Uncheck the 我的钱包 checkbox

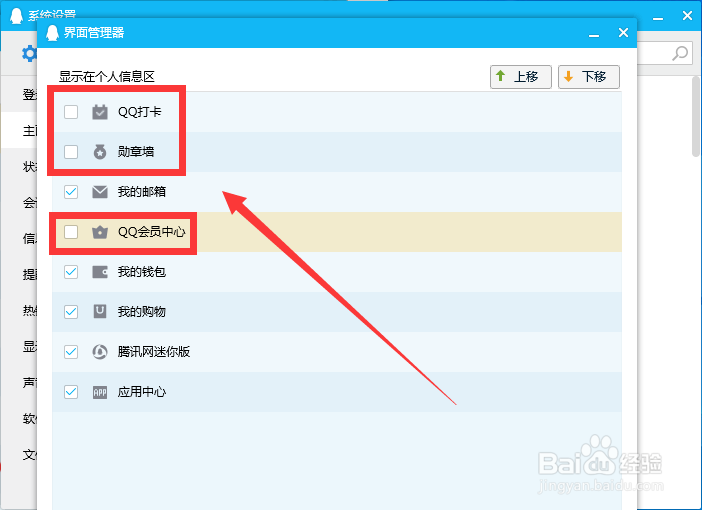point(71,272)
